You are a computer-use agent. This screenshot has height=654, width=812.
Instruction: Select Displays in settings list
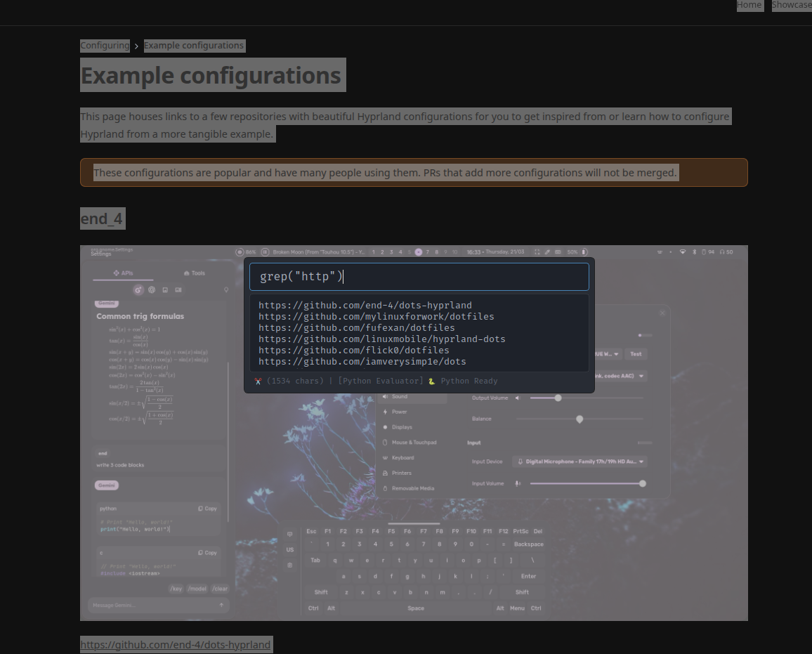[413, 427]
